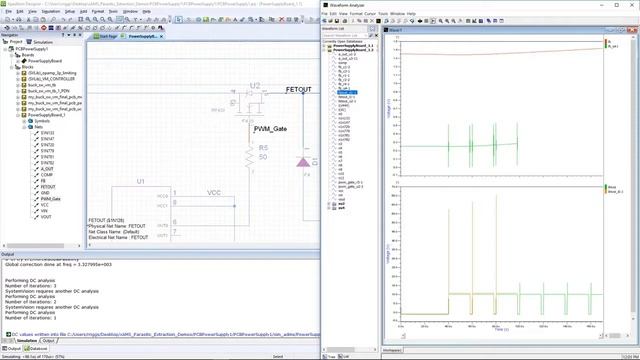640x360 pixels.
Task: Click the leftmost arrow icon in simulation toolbar
Action: tap(7, 28)
